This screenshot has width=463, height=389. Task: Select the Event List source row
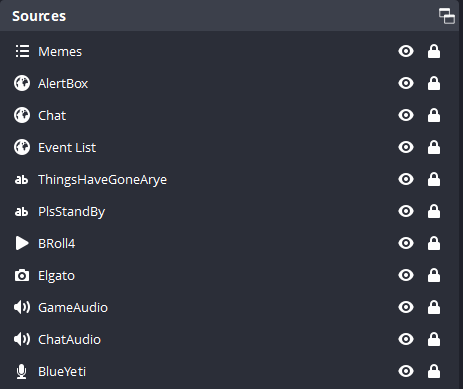[231, 147]
